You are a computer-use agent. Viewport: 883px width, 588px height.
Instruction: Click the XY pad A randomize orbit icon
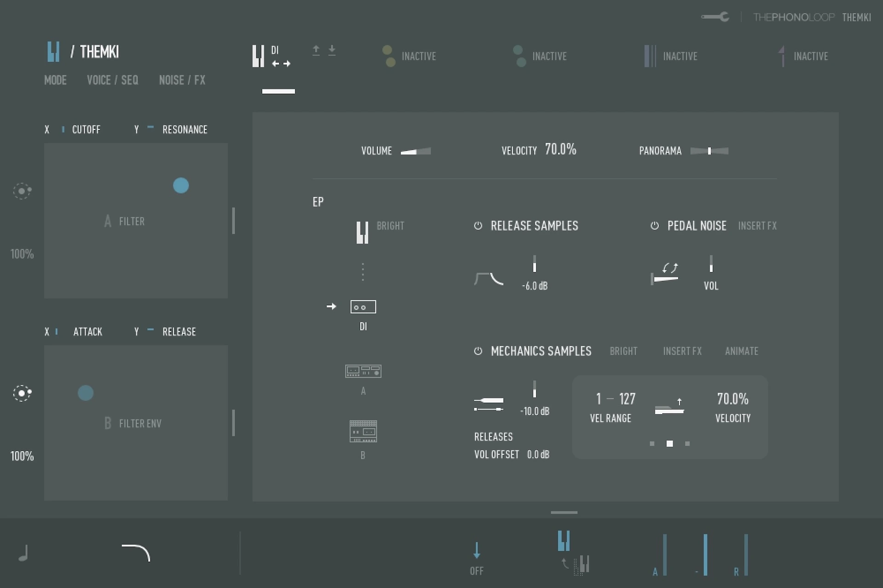(x=22, y=190)
